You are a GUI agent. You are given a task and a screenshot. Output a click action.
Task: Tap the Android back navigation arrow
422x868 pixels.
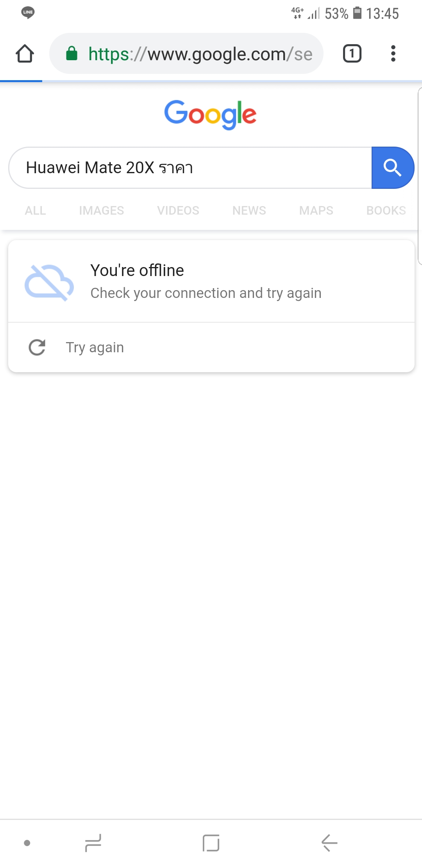point(329,843)
